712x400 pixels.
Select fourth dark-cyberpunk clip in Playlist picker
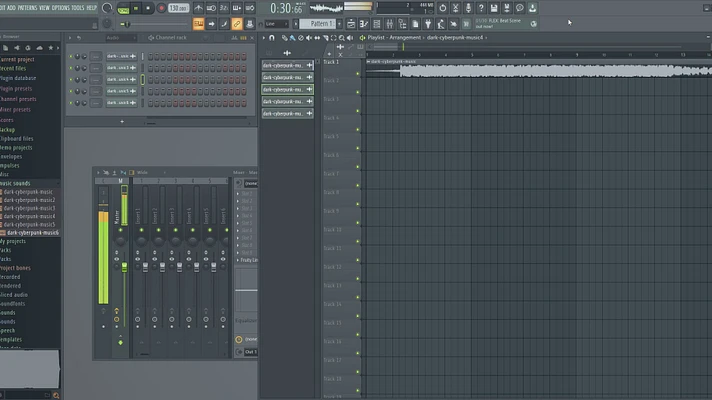[287, 102]
